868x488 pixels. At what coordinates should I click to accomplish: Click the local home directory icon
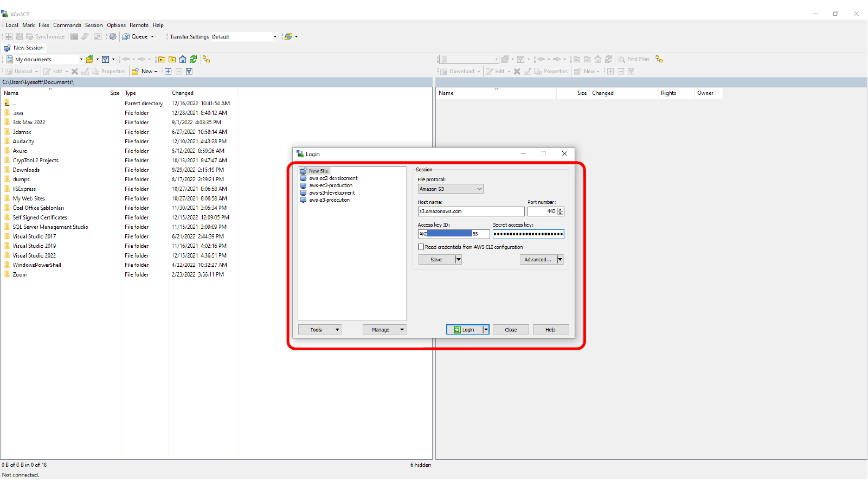(183, 60)
